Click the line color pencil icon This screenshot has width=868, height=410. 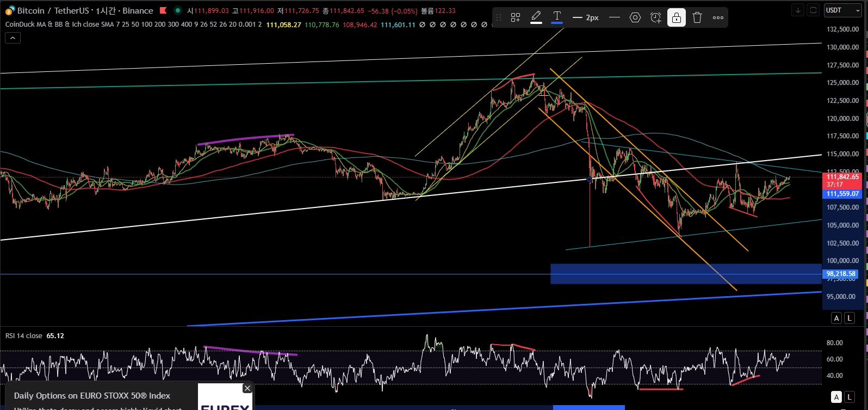[536, 17]
